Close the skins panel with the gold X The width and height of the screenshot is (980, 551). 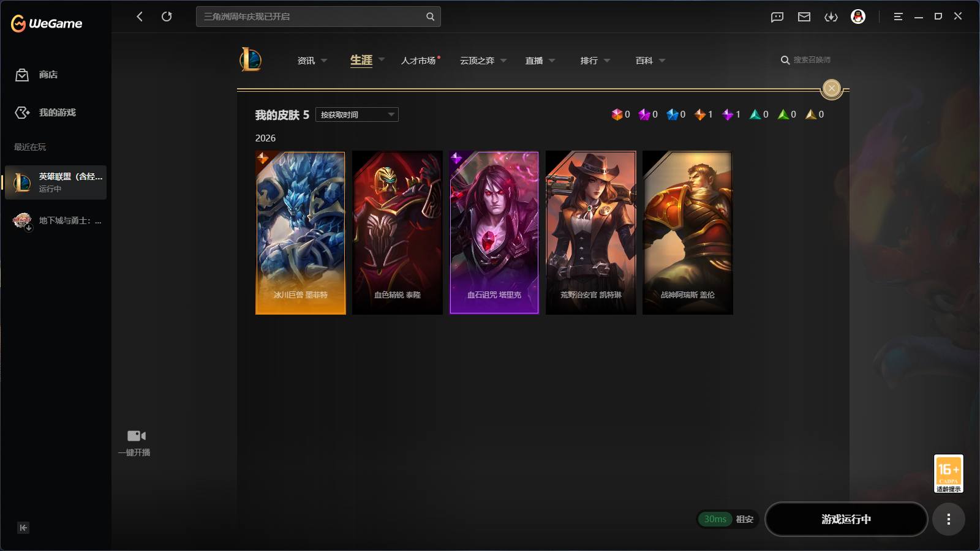831,89
